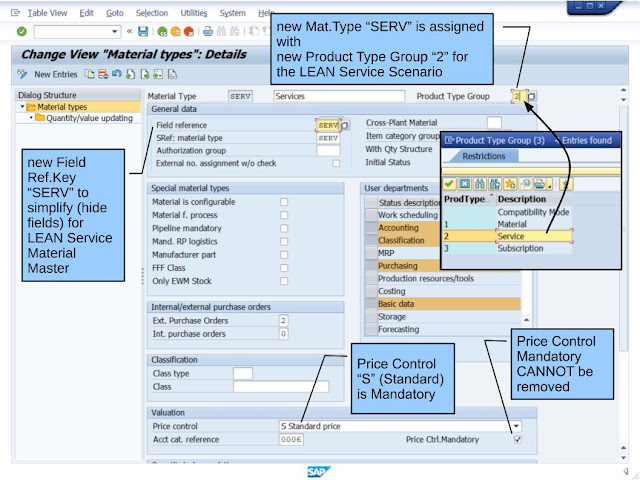Viewport: 640px width, 480px height.
Task: Click the Delete entry icon
Action: (x=103, y=74)
